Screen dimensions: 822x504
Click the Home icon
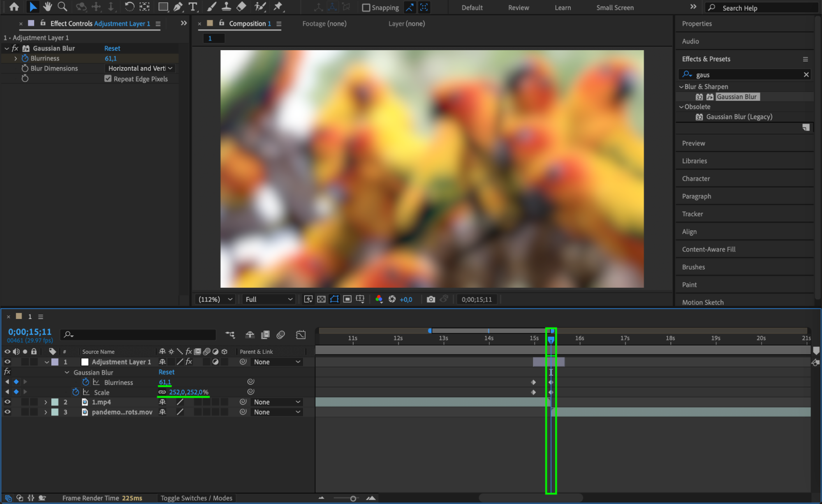point(14,7)
